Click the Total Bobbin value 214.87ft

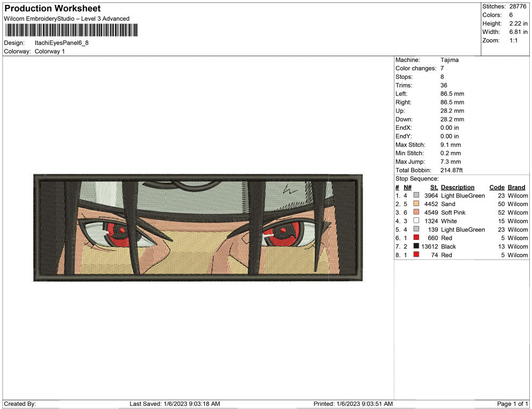pyautogui.click(x=451, y=170)
